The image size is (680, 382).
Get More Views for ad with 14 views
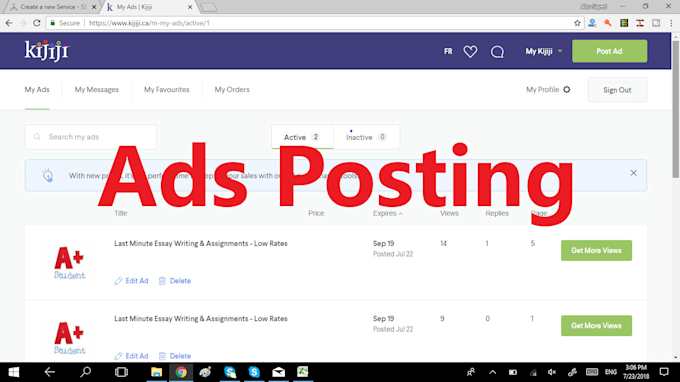click(x=596, y=251)
